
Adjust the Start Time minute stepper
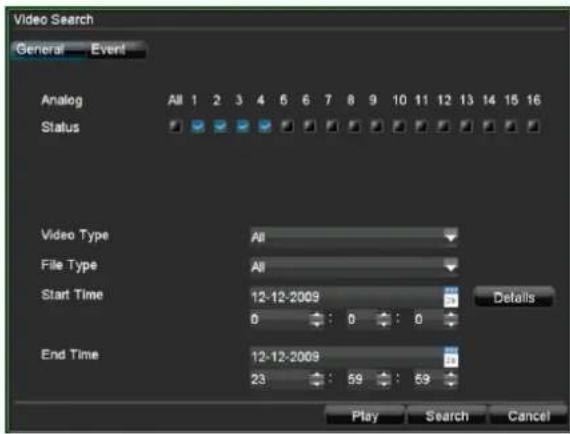click(384, 320)
